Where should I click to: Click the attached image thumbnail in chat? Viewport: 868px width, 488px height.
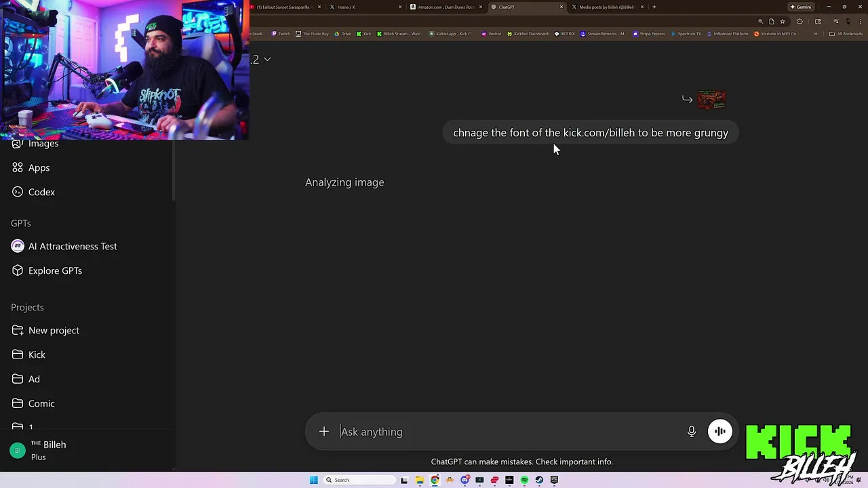tap(711, 100)
